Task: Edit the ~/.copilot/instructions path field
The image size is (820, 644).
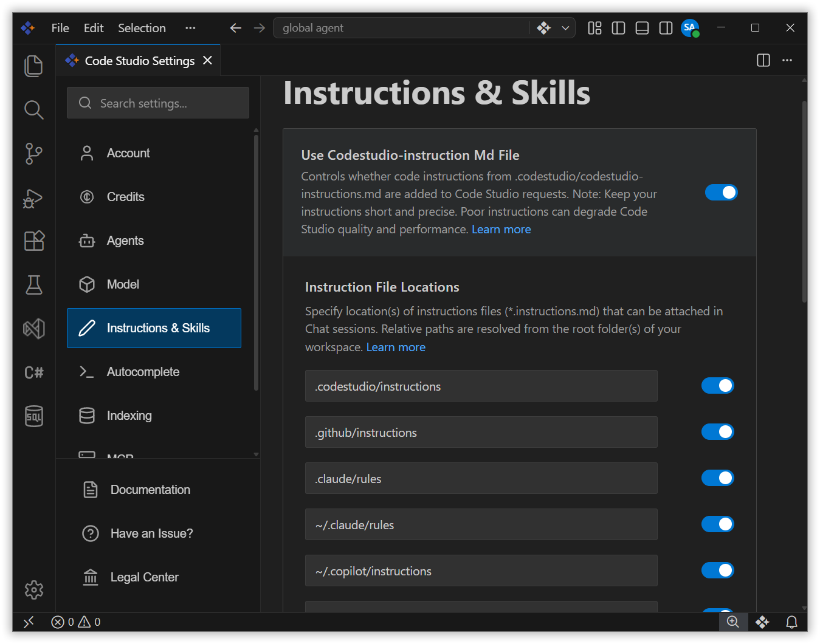Action: point(481,570)
